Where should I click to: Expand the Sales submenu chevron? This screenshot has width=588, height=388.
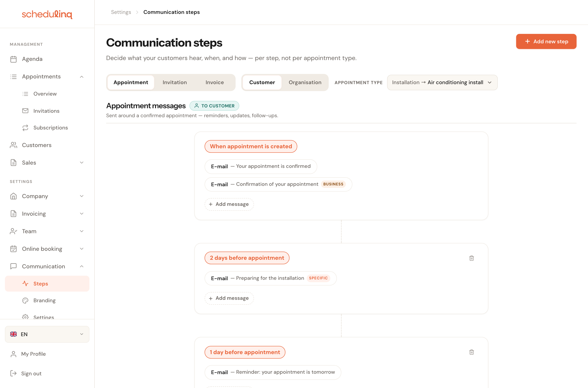point(82,163)
